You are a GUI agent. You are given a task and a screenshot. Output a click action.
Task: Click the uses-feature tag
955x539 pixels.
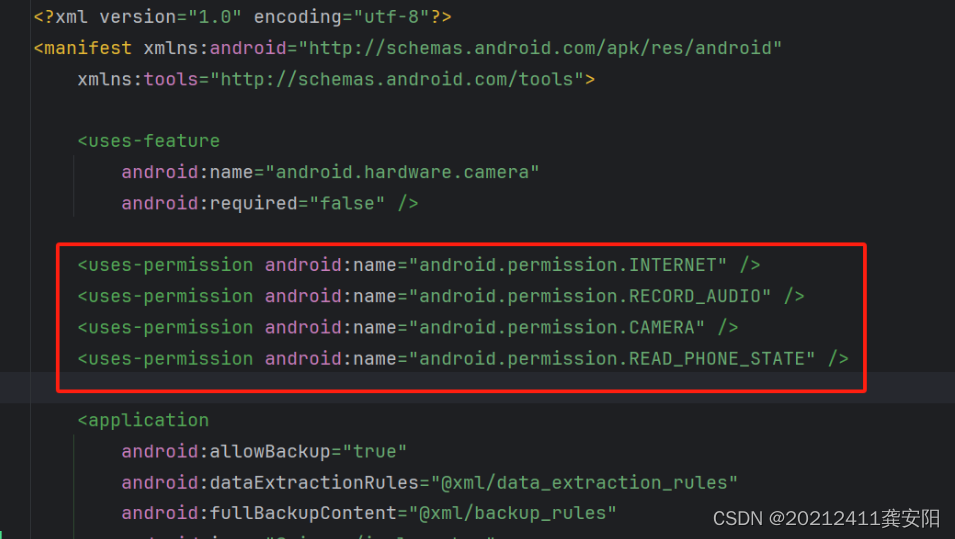pyautogui.click(x=149, y=141)
